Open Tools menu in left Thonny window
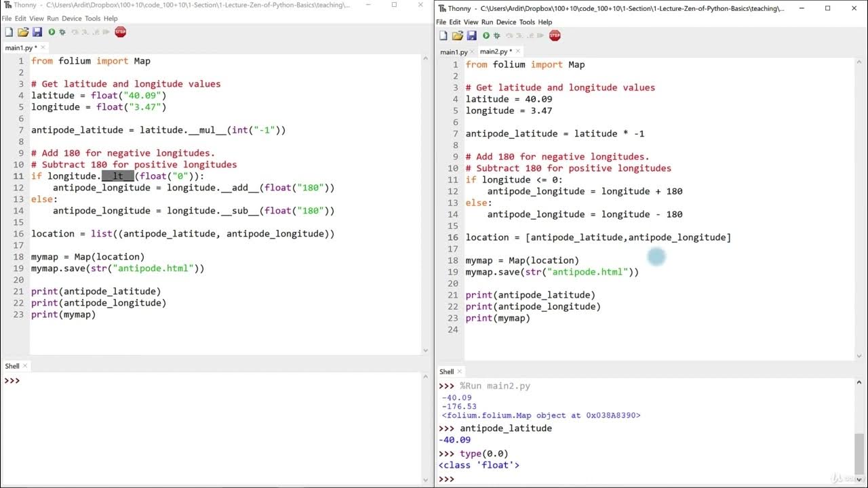 (93, 18)
